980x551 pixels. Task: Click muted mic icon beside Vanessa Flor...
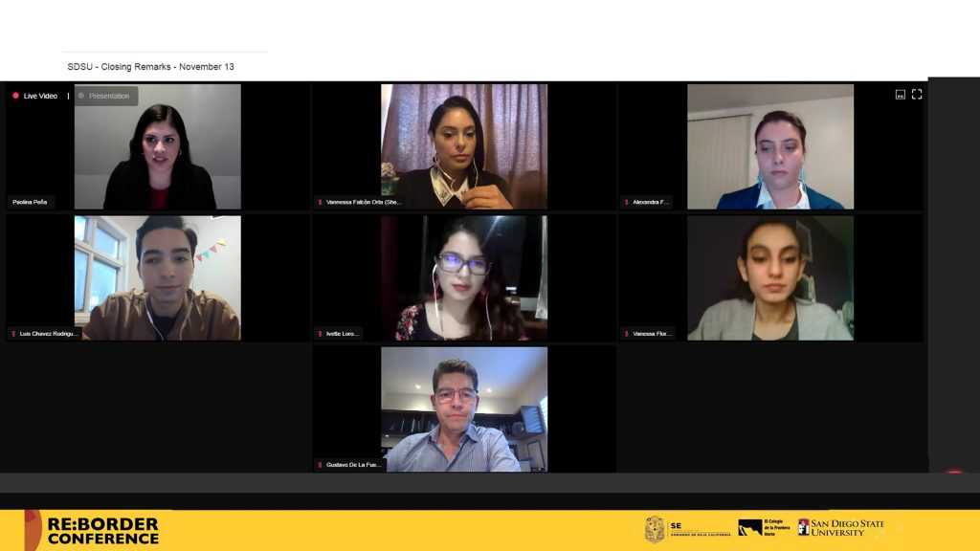(x=626, y=334)
